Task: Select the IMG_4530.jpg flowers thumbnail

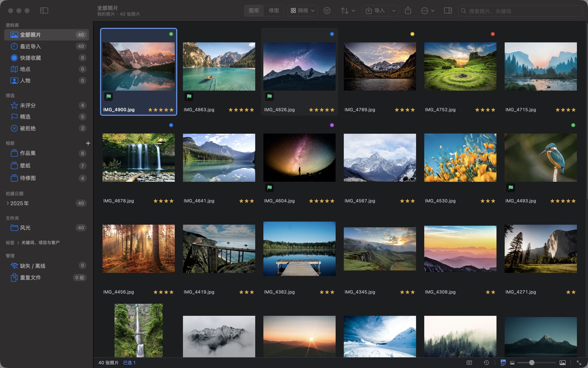Action: pos(460,158)
